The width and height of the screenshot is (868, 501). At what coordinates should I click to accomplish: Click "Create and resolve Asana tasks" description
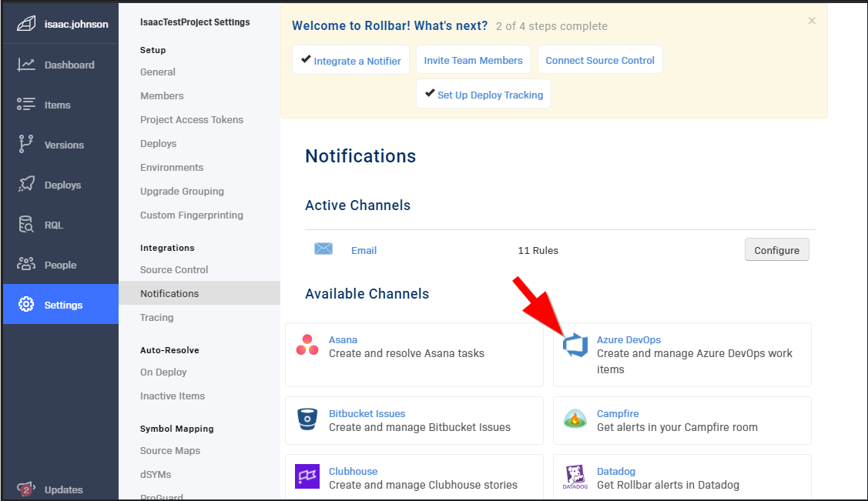[x=407, y=353]
